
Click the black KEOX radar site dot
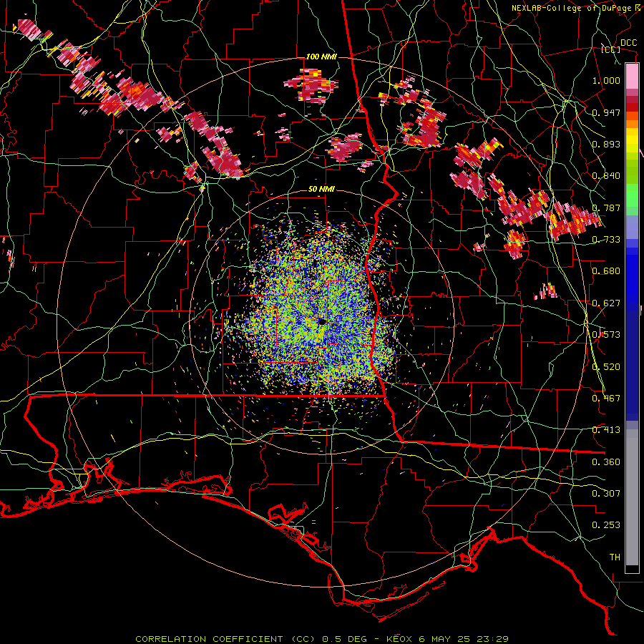[322, 321]
